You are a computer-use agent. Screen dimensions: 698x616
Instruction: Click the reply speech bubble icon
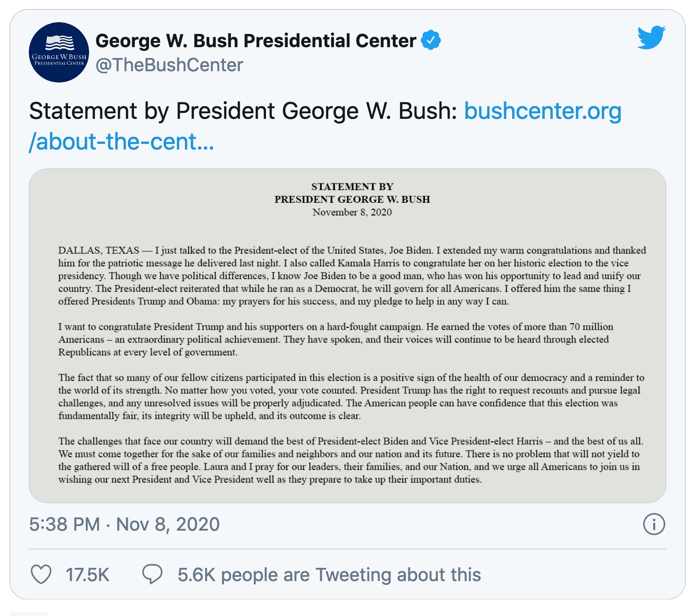[152, 574]
